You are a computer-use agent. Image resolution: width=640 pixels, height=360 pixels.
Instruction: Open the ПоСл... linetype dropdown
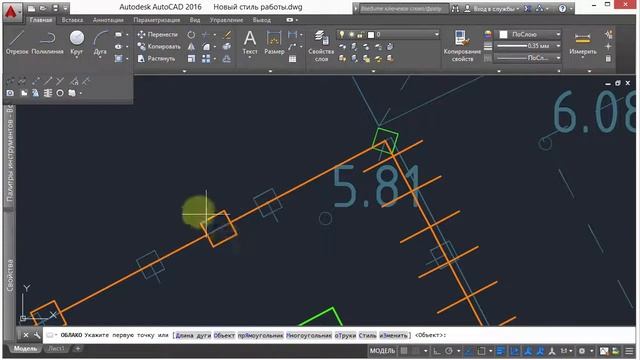click(558, 58)
